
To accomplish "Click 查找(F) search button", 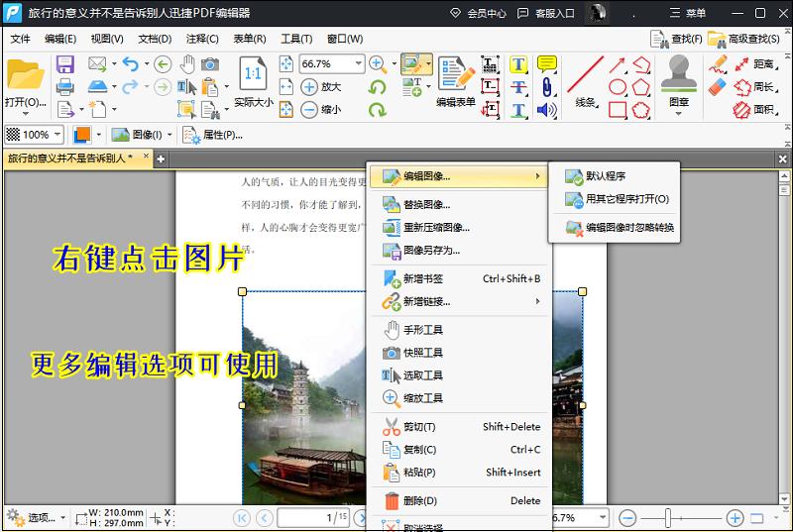I will coord(676,39).
